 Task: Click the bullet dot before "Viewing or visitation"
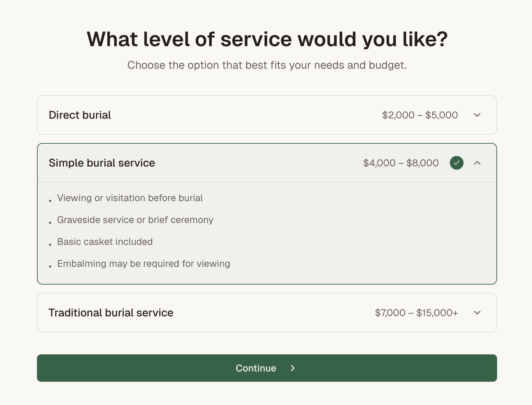(x=50, y=201)
